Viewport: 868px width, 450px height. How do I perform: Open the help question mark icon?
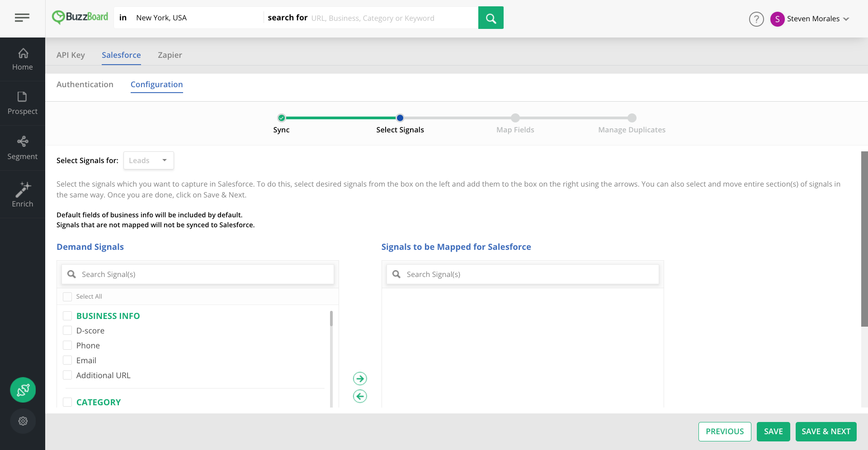(756, 19)
